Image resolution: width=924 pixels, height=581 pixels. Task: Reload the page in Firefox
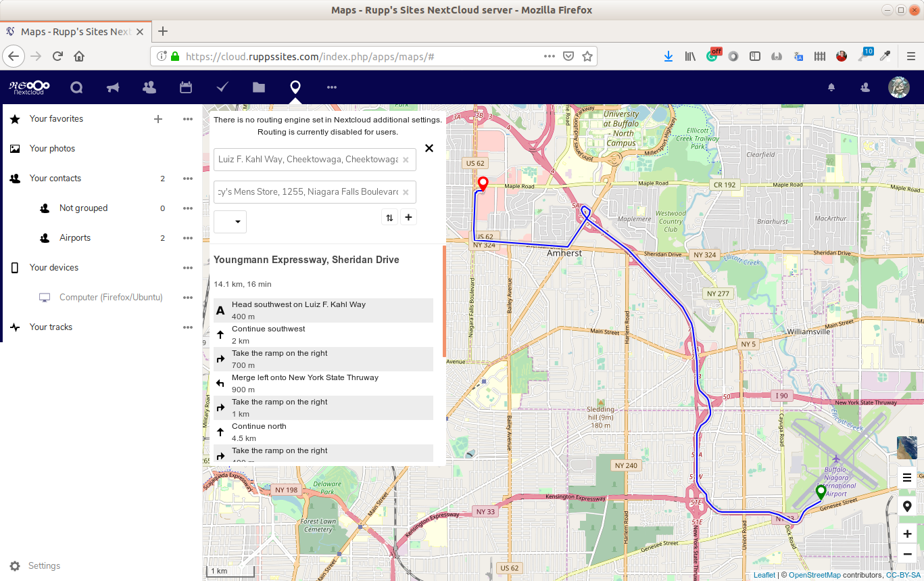point(57,56)
